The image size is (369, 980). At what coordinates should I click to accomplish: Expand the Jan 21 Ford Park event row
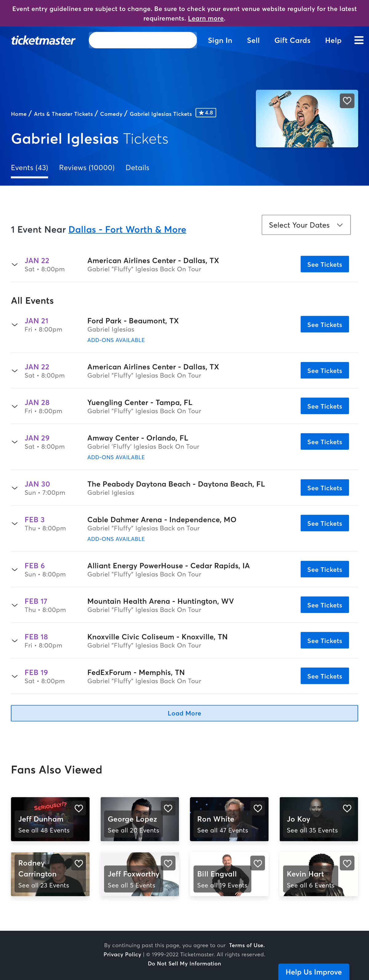coord(15,324)
